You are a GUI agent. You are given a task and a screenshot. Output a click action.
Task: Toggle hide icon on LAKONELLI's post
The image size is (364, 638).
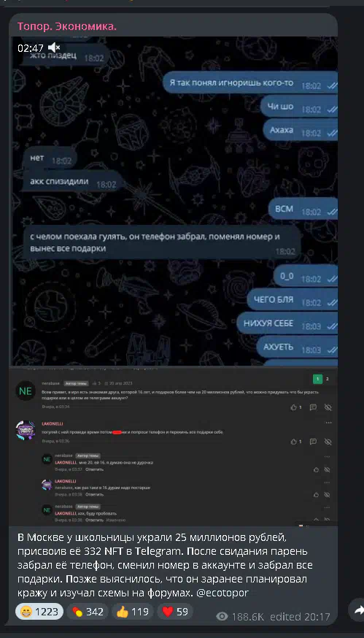tap(328, 442)
